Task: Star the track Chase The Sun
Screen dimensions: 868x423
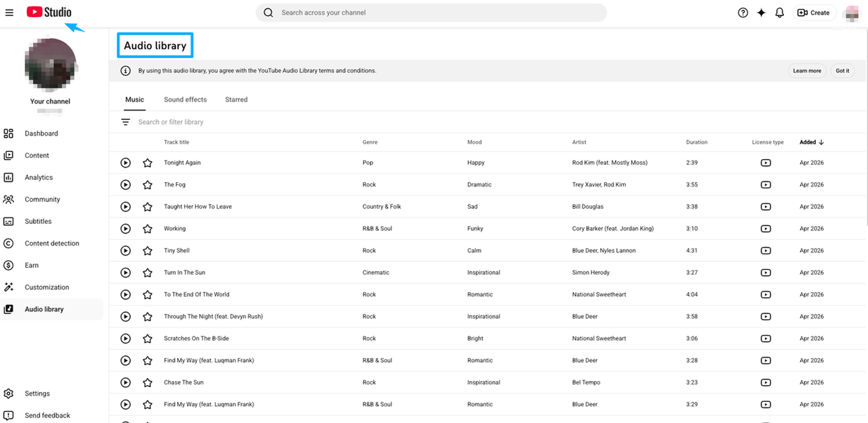Action: point(148,383)
